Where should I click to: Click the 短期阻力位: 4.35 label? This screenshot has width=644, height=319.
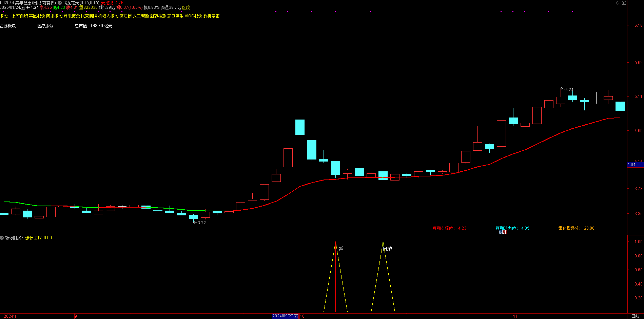tap(512, 228)
